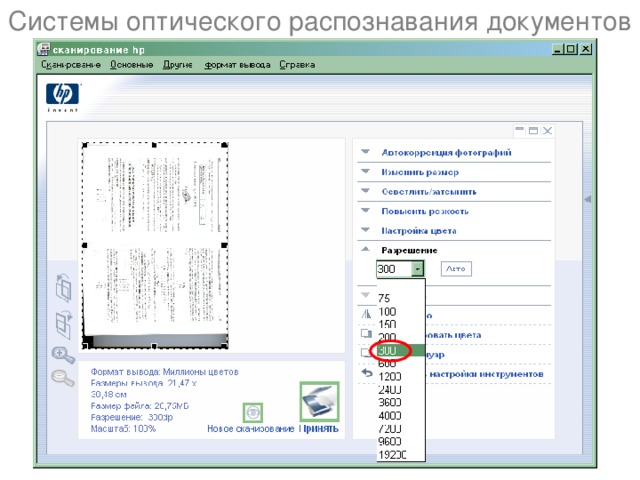Open the Основные menu

[x=131, y=65]
